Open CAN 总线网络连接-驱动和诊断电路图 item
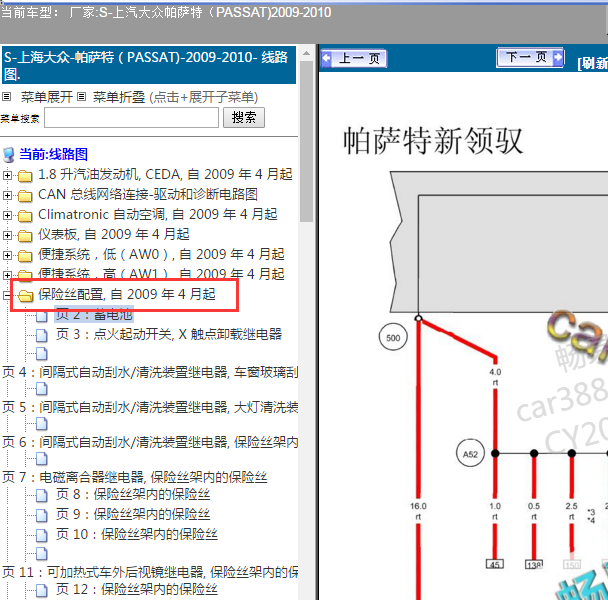 (x=148, y=194)
